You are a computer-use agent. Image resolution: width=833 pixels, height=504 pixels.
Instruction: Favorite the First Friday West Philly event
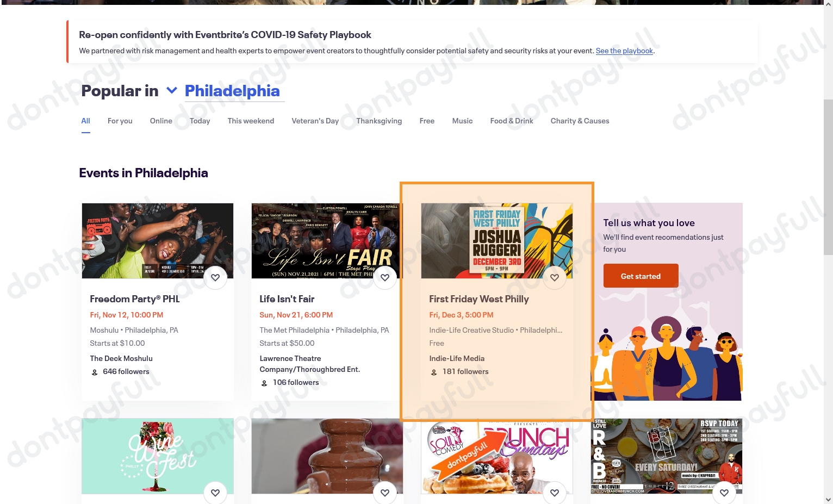click(x=555, y=278)
